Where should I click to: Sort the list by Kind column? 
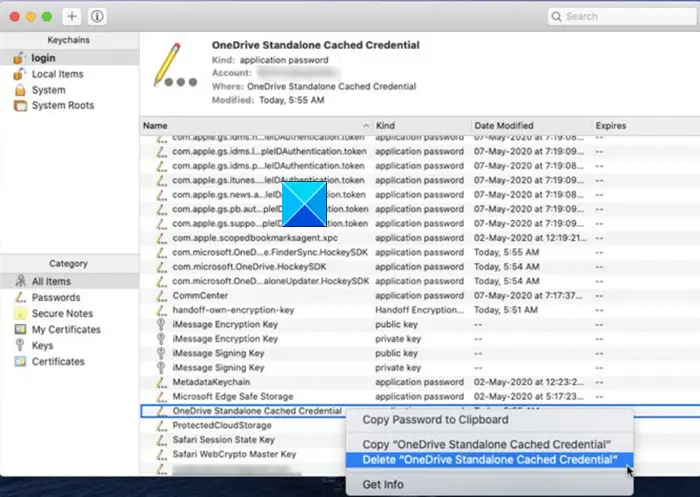point(421,126)
